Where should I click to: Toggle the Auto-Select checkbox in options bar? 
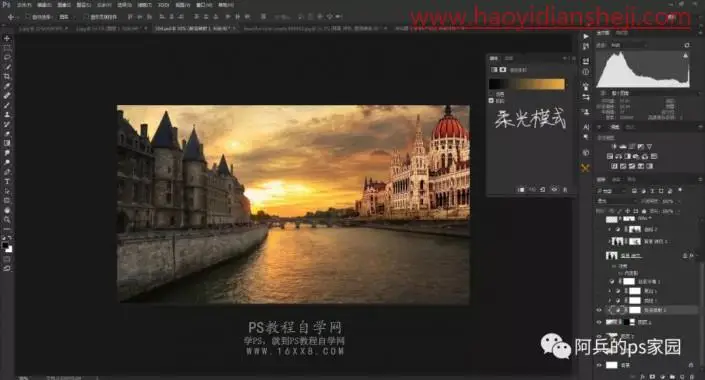pyautogui.click(x=28, y=17)
